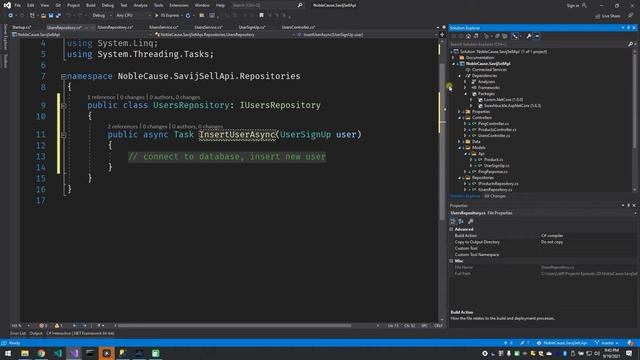Open the Windows Start menu
640x360 pixels.
[x=8, y=353]
